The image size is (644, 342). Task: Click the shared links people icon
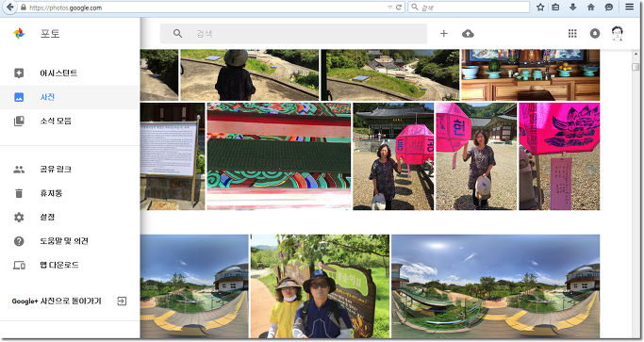point(19,170)
